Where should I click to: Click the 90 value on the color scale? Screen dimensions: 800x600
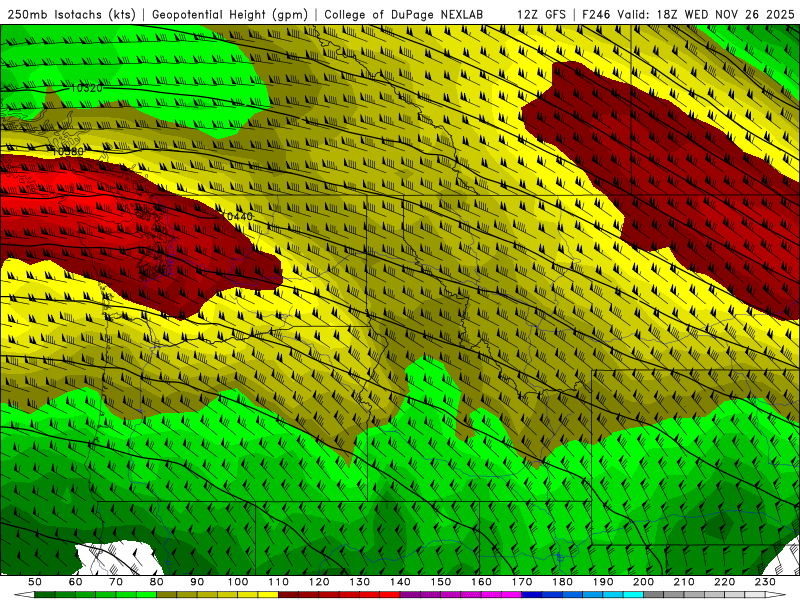(x=197, y=582)
